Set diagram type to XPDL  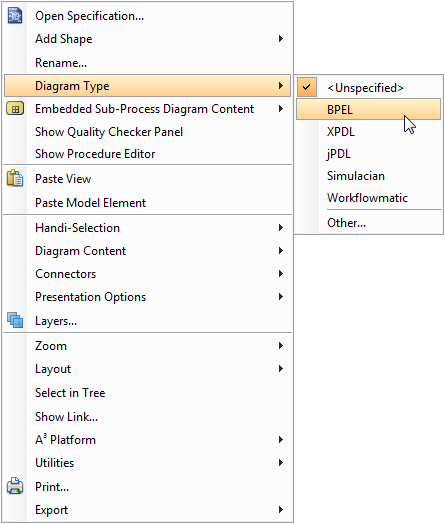tap(369, 132)
